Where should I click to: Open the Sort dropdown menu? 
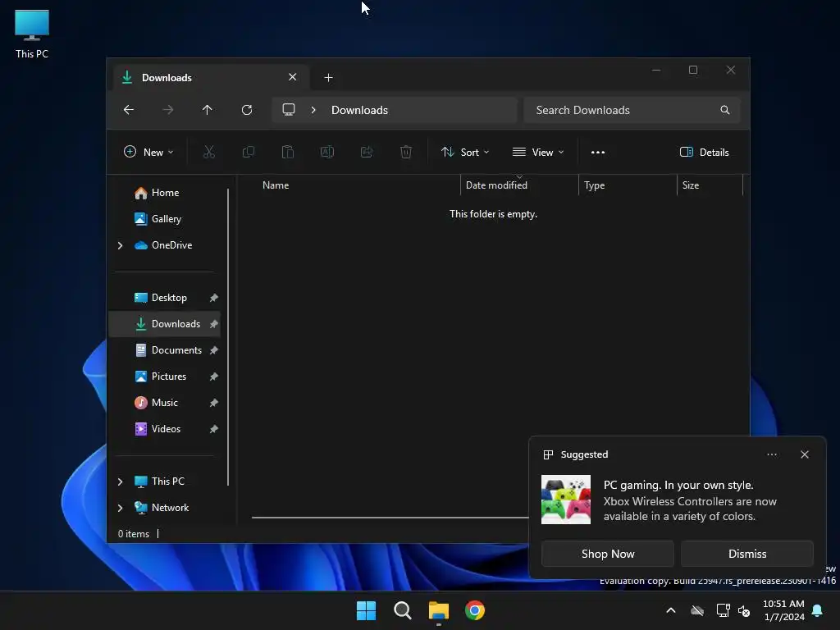pos(465,152)
